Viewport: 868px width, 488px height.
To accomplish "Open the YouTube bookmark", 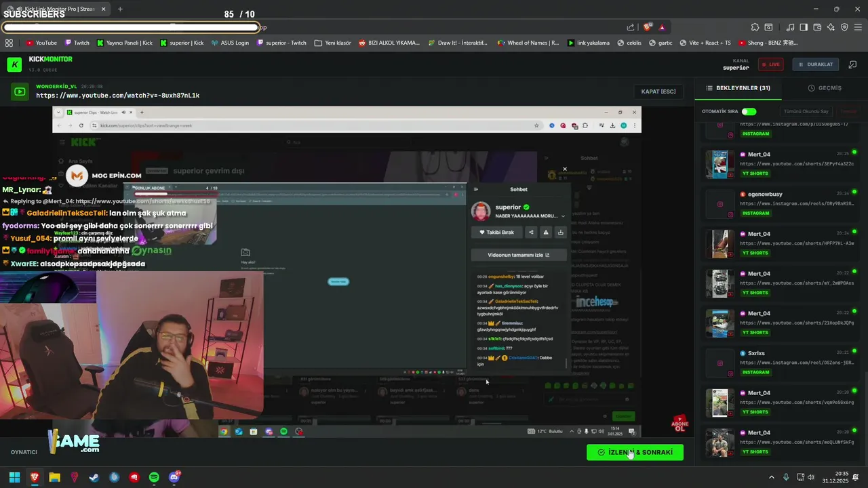I will (41, 43).
